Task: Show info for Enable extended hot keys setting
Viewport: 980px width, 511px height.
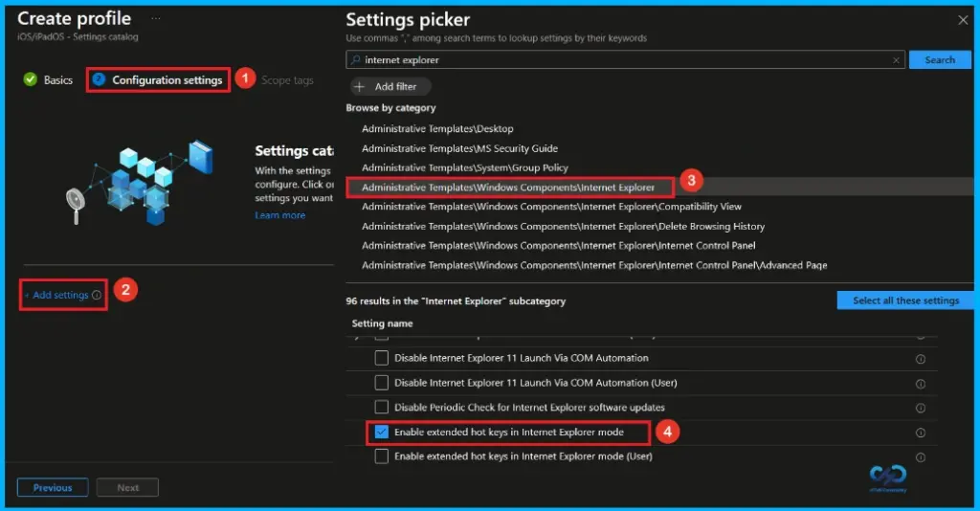Action: point(920,433)
